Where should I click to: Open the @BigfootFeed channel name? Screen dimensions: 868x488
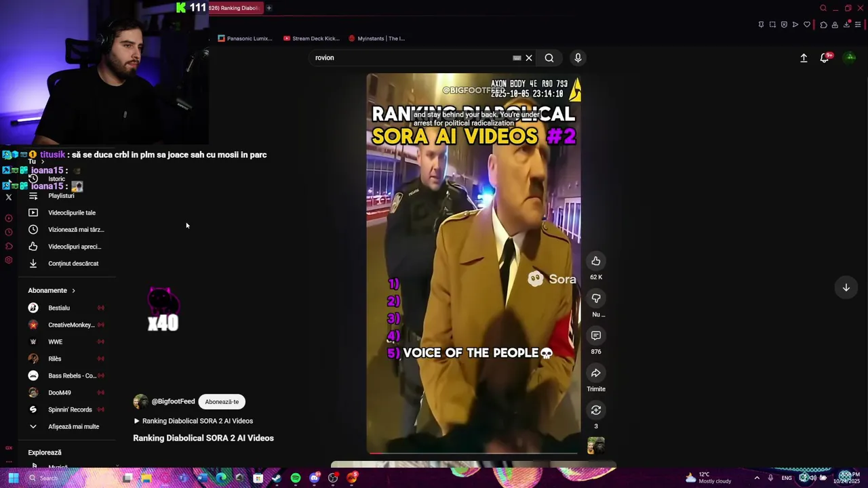(x=173, y=401)
